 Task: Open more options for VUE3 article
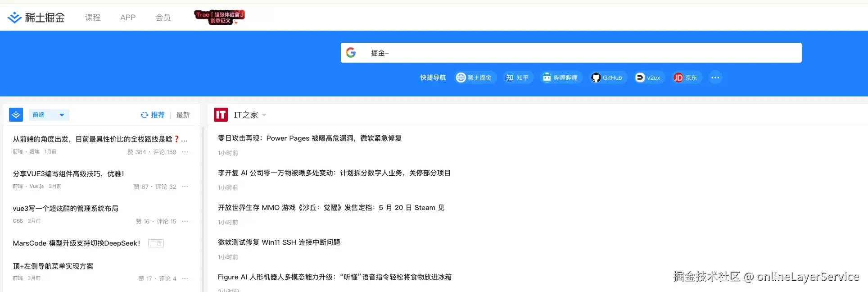click(x=185, y=187)
